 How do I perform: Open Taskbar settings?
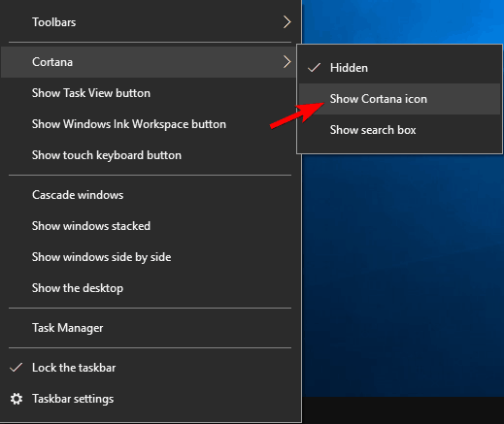coord(151,399)
